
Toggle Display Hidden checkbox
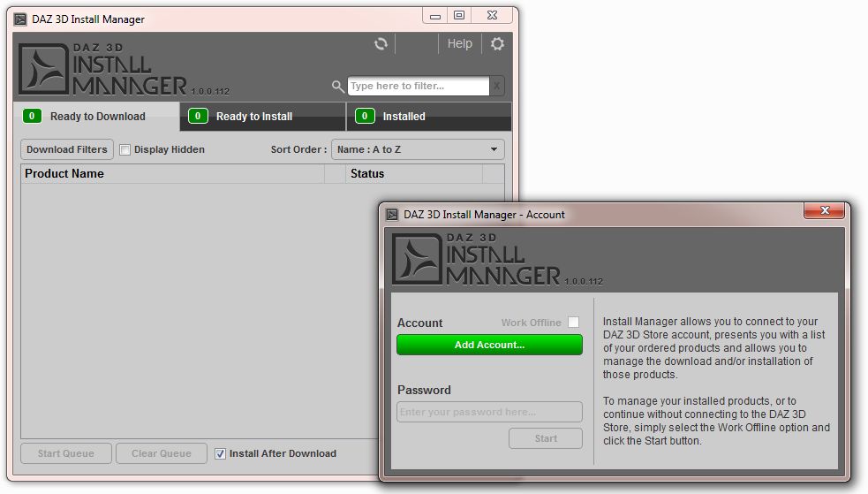pos(125,149)
